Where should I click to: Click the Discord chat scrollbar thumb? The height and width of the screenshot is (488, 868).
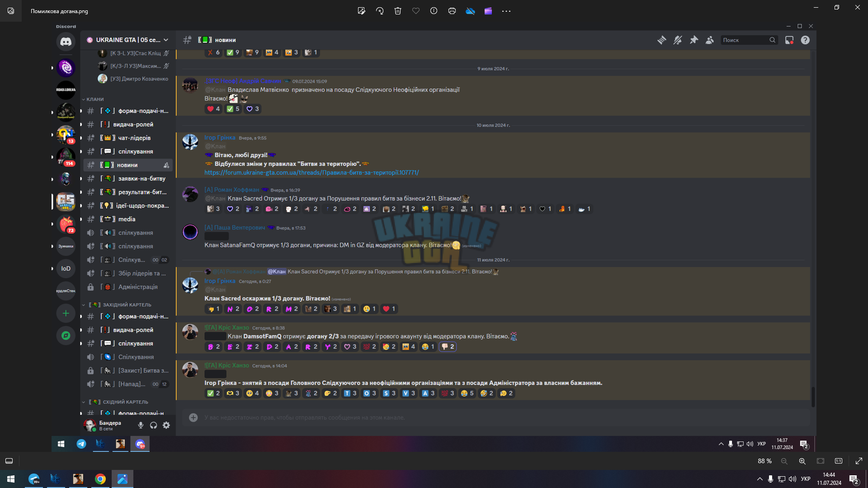pyautogui.click(x=813, y=397)
